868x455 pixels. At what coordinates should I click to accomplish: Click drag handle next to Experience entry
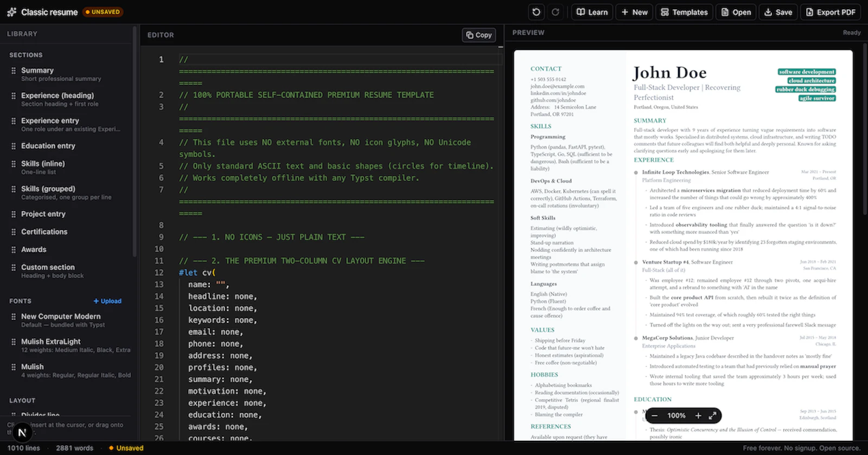click(x=14, y=121)
